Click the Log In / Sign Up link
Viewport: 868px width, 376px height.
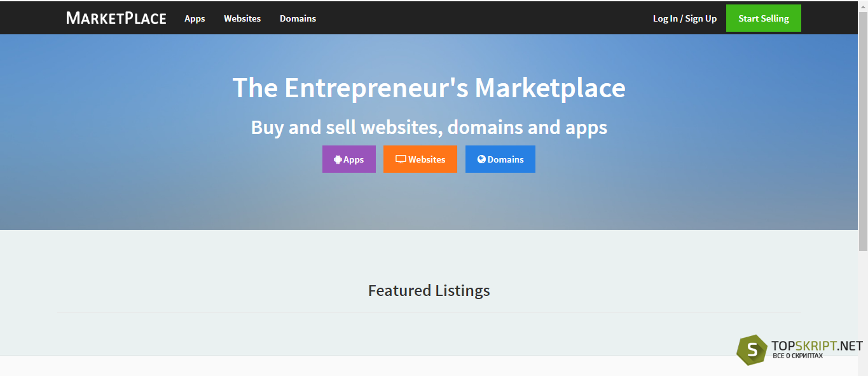[685, 18]
